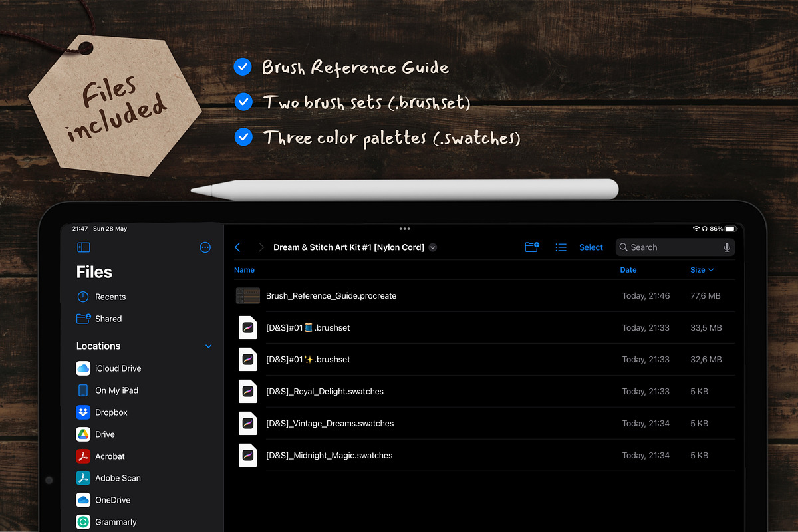Open the iCloud Drive icon
Screen dimensions: 798x532
coord(83,368)
